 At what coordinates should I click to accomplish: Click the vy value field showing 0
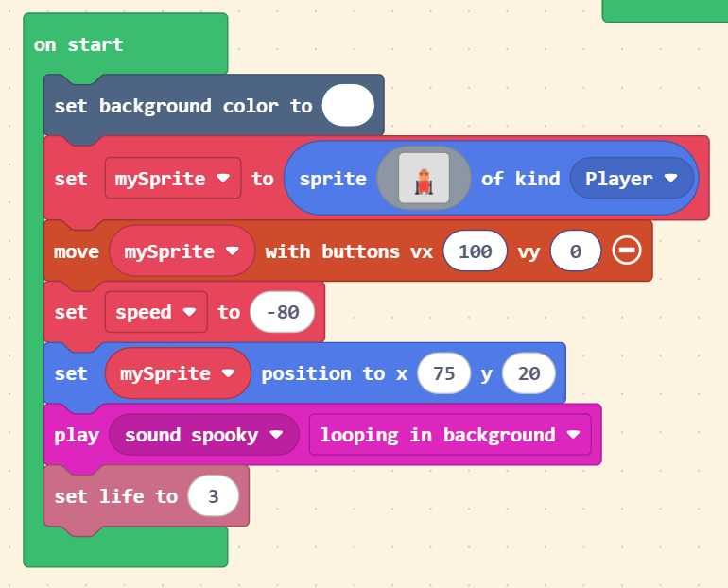point(576,251)
